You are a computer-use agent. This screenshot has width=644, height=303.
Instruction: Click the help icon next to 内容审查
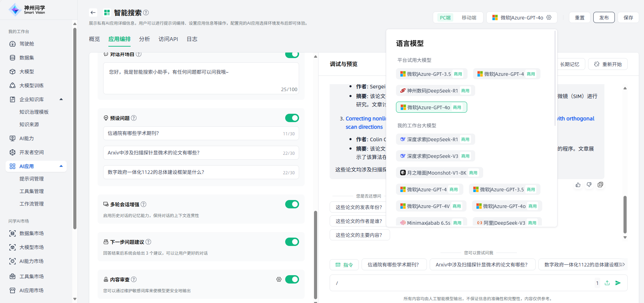(134, 279)
